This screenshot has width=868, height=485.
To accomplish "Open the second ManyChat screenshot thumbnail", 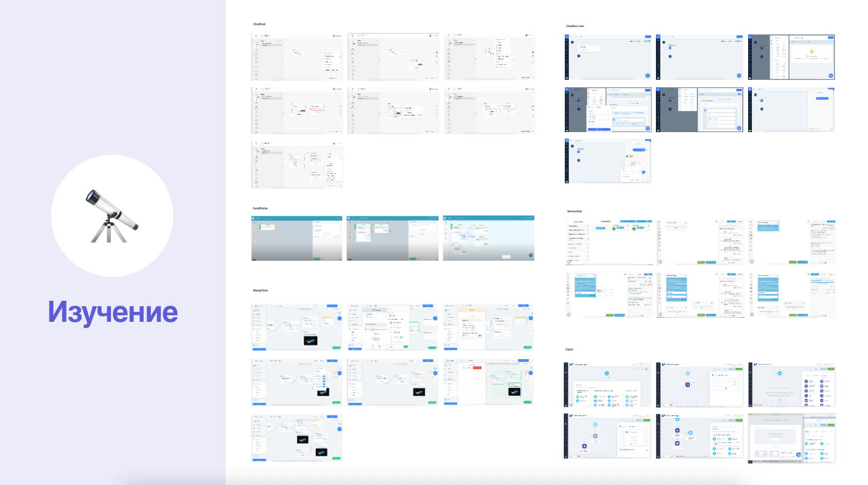I will click(x=393, y=327).
